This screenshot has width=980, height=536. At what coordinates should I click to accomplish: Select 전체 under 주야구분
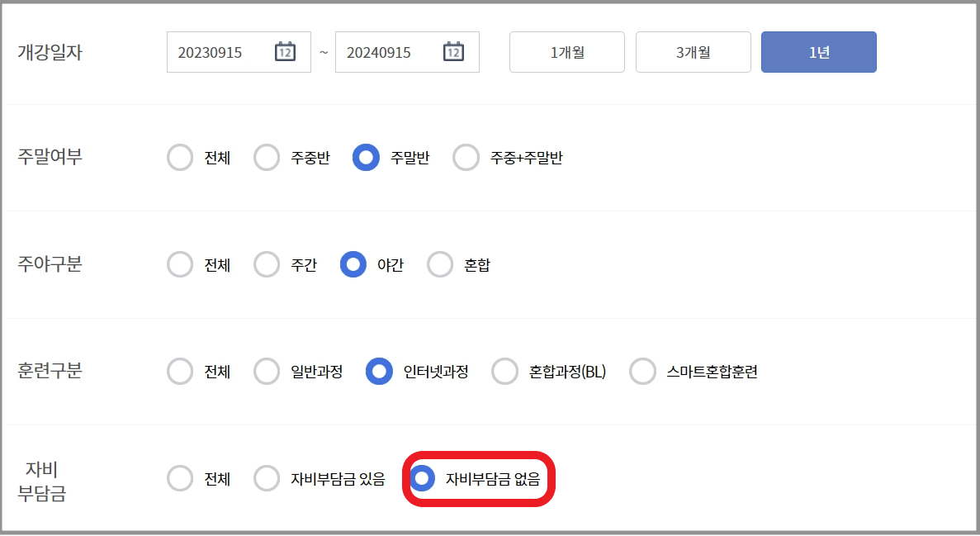click(180, 264)
